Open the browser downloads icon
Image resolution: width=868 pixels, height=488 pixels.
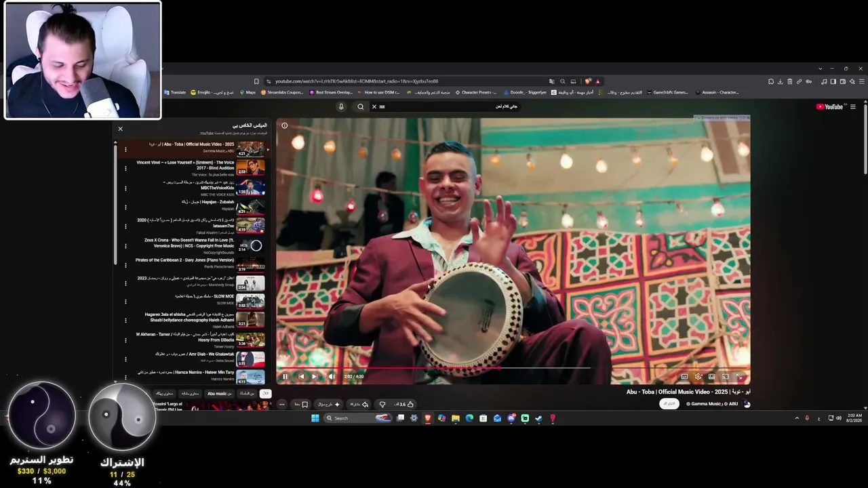pyautogui.click(x=780, y=81)
